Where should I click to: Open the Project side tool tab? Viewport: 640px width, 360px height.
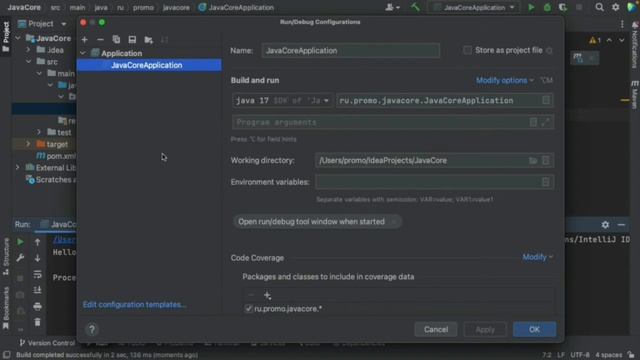[6, 37]
